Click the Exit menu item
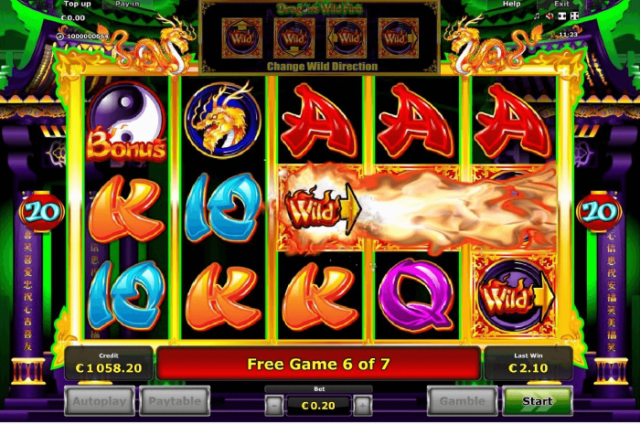Screen dimensions: 640x424 pos(562,4)
